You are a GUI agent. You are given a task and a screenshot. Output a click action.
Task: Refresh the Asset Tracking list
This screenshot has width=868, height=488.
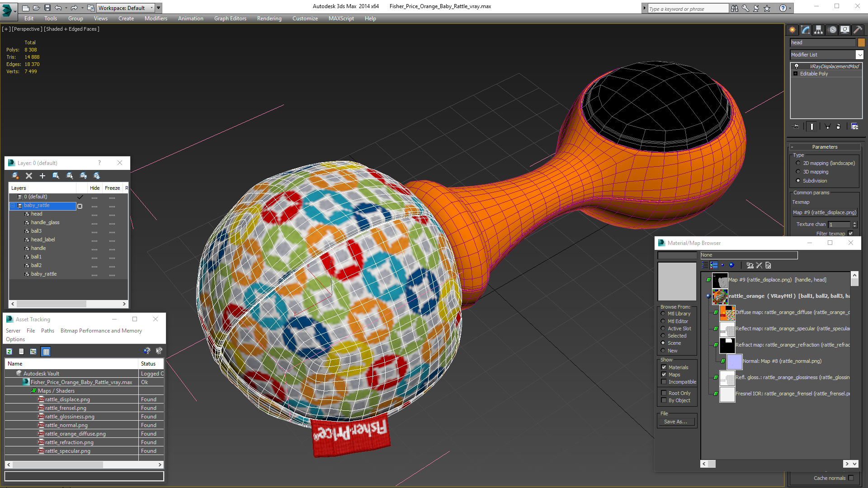point(9,352)
